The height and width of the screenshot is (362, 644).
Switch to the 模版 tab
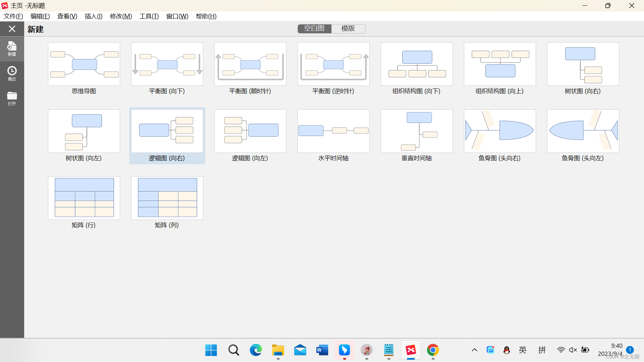point(348,28)
